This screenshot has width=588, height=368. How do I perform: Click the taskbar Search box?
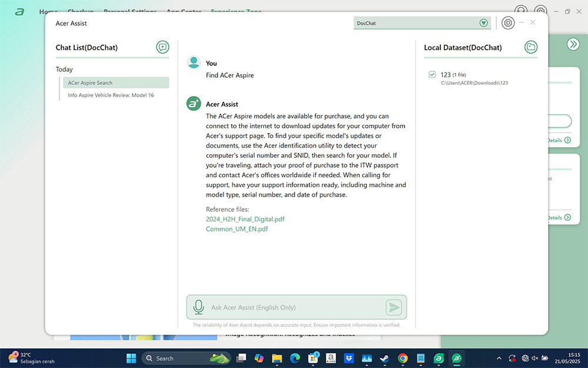click(186, 358)
